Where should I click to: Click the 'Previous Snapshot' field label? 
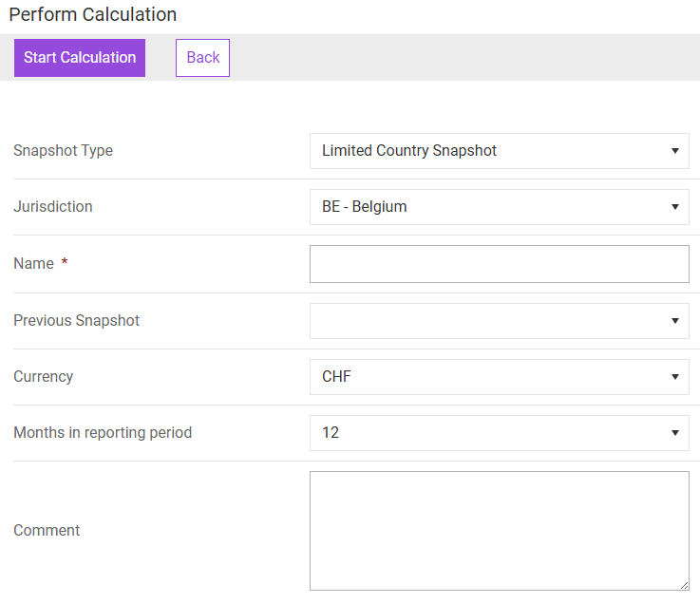click(x=76, y=321)
